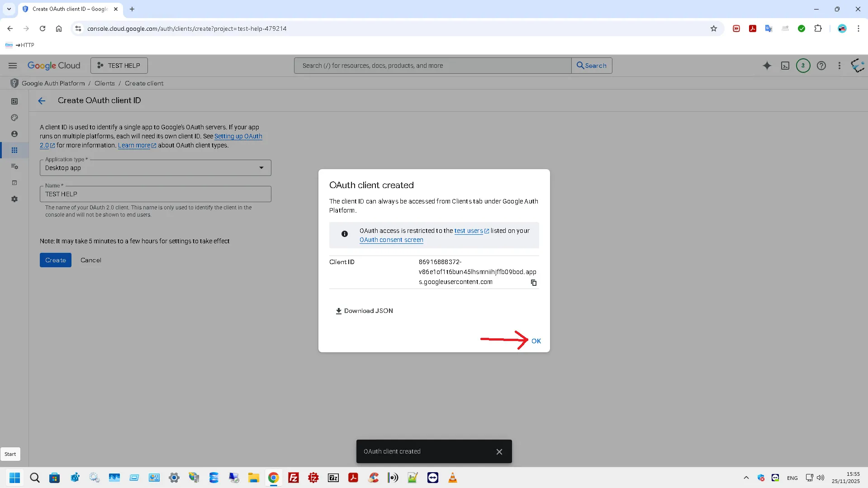The height and width of the screenshot is (488, 868).
Task: Click the Name input field
Action: click(155, 194)
